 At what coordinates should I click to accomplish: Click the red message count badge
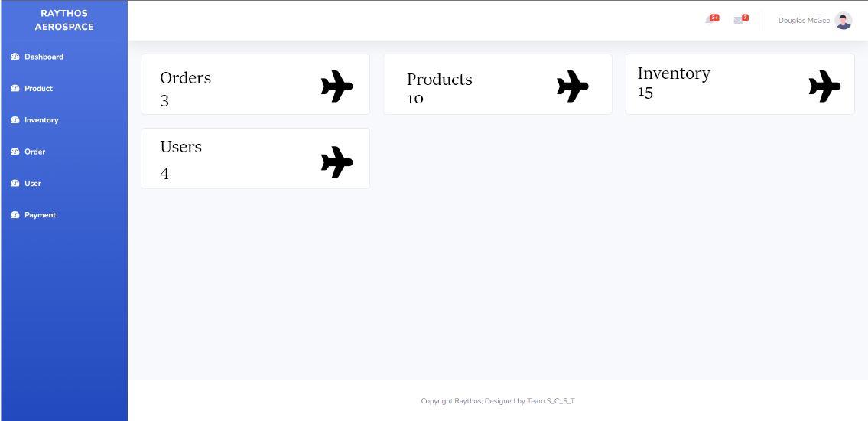click(x=745, y=18)
